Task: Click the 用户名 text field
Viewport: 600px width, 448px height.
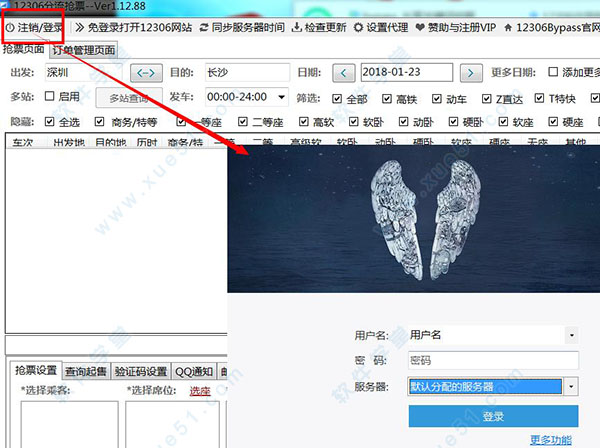Action: [486, 335]
